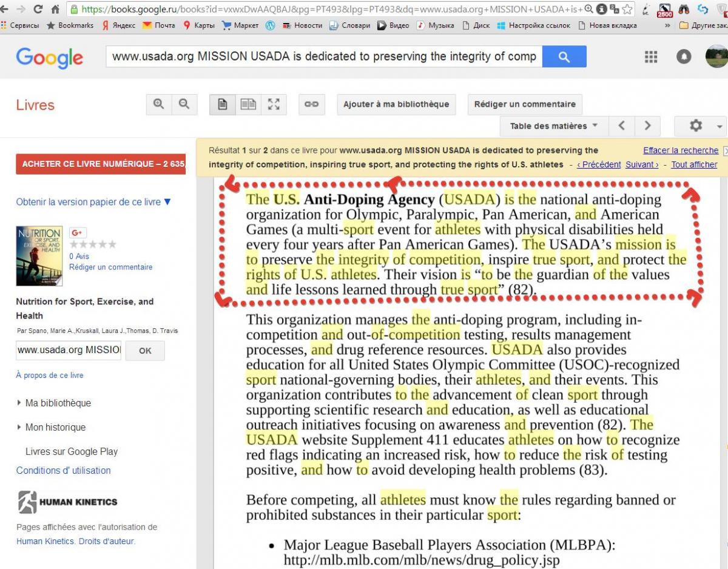Open Conditions d'utilisation link
Image resolution: width=728 pixels, height=569 pixels.
click(64, 470)
